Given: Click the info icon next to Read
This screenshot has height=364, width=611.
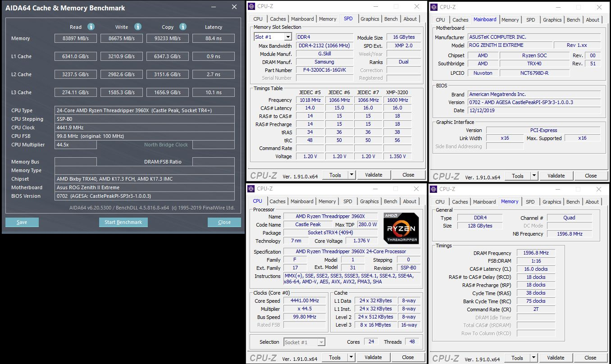Looking at the screenshot, I should pos(91,27).
